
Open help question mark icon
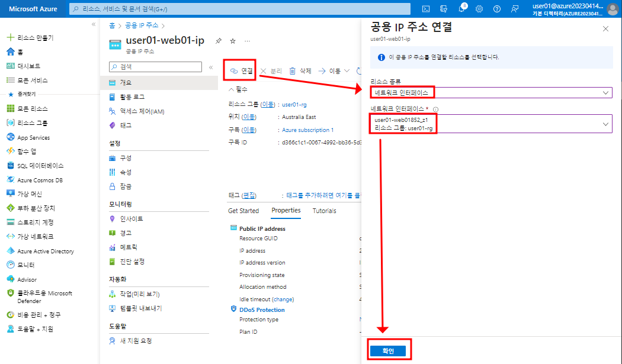497,9
